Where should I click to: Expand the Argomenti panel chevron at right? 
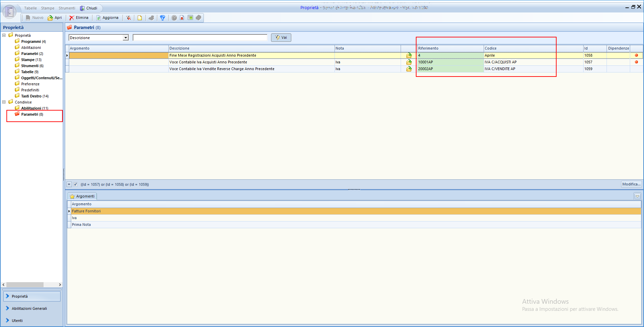point(637,196)
